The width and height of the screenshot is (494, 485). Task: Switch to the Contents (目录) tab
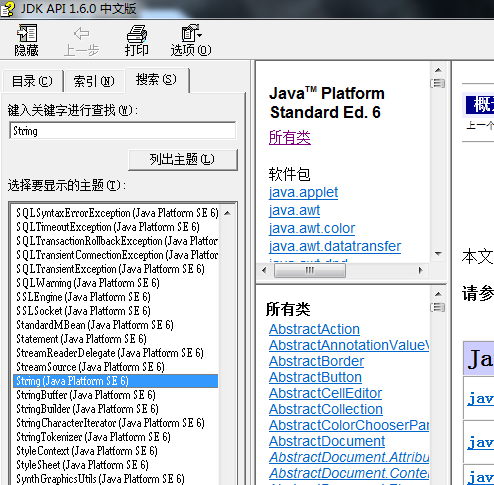(x=32, y=81)
